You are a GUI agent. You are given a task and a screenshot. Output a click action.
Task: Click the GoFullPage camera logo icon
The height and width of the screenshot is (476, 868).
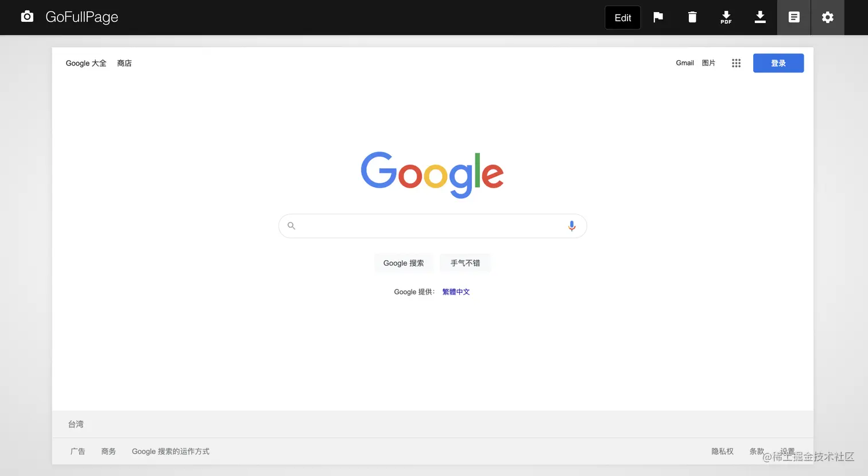[x=27, y=17]
